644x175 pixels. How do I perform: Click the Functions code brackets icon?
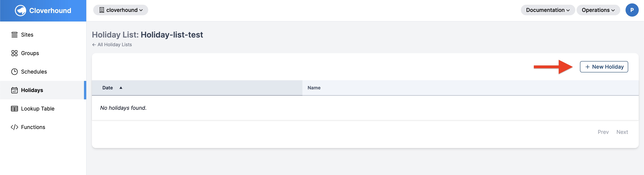coord(14,127)
